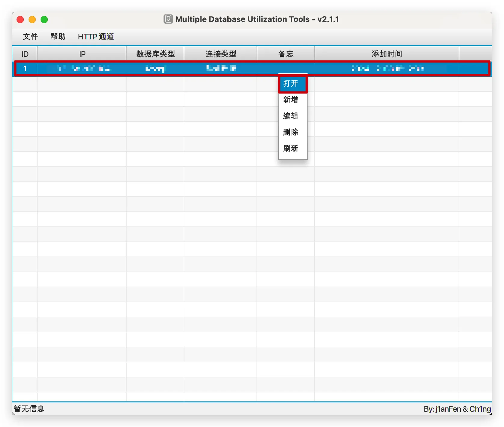504x427 pixels.
Task: Click the 数据库类型 column header
Action: pos(155,54)
